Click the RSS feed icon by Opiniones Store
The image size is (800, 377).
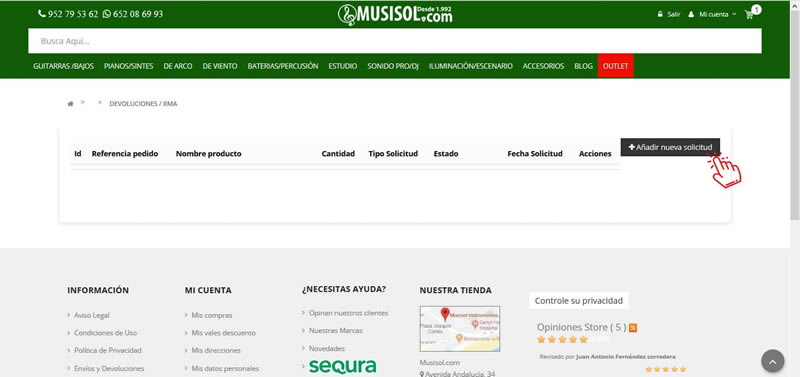coord(633,328)
